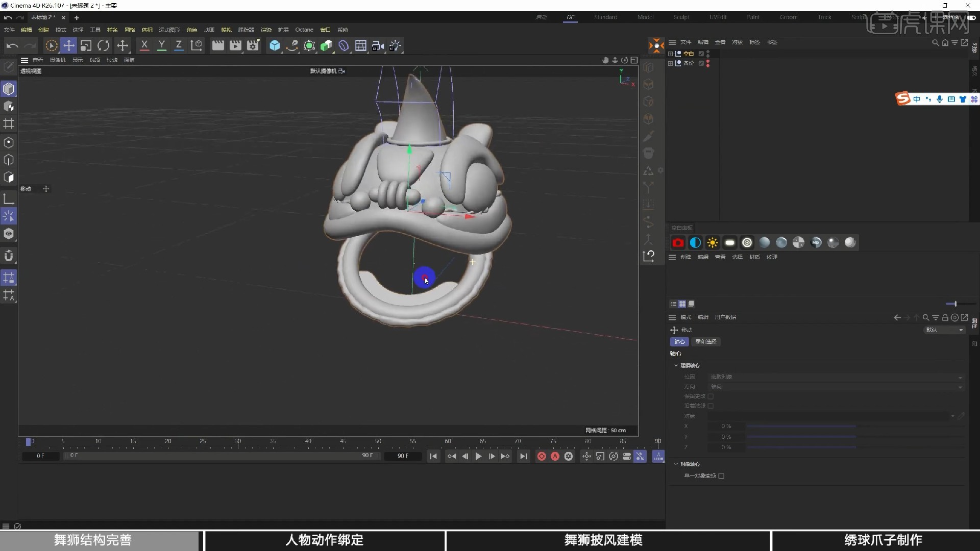Open material manager Create menu (创建)
Image resolution: width=980 pixels, height=551 pixels.
click(685, 257)
